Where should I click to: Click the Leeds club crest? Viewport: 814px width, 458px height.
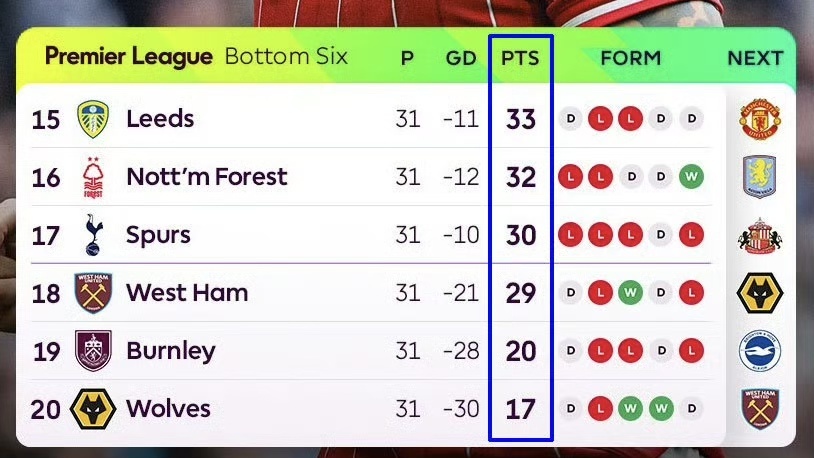pyautogui.click(x=93, y=119)
